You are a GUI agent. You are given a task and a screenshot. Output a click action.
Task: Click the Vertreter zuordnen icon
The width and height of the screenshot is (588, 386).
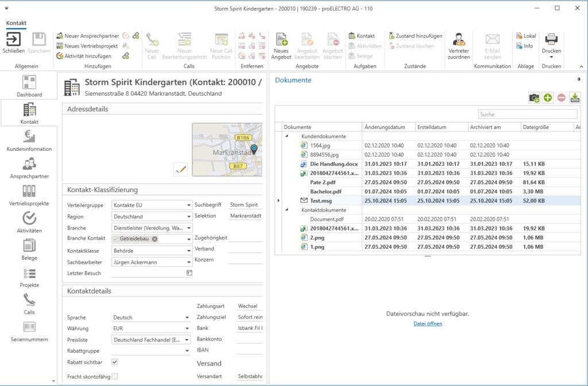coord(459,39)
